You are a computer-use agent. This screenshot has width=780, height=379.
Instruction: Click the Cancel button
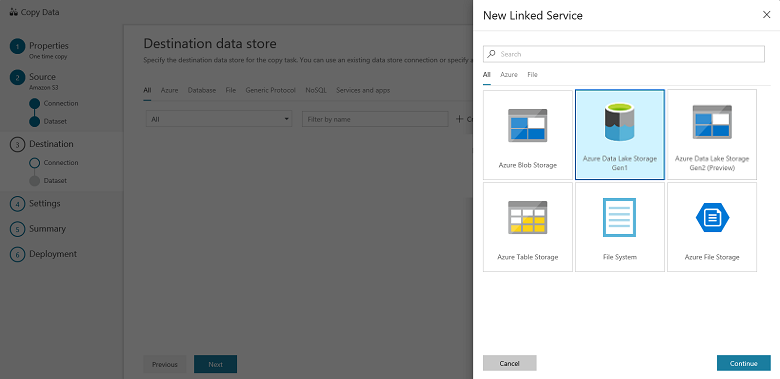(509, 364)
